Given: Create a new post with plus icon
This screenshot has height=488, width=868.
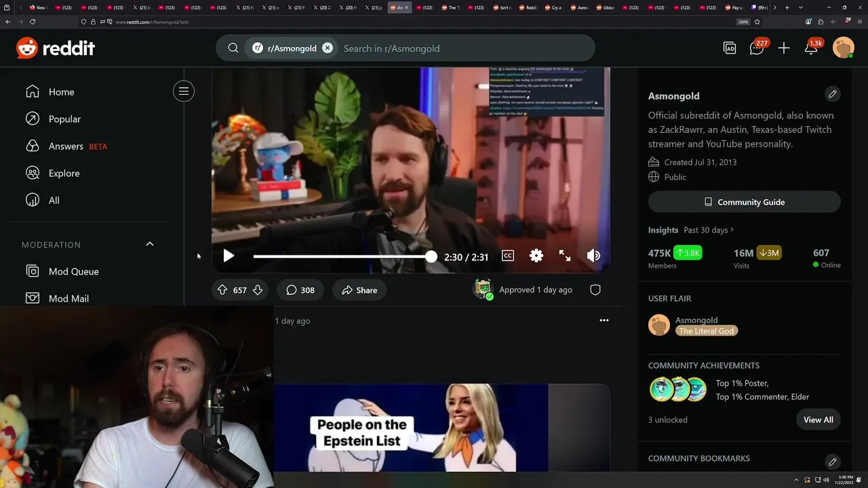Looking at the screenshot, I should [784, 48].
